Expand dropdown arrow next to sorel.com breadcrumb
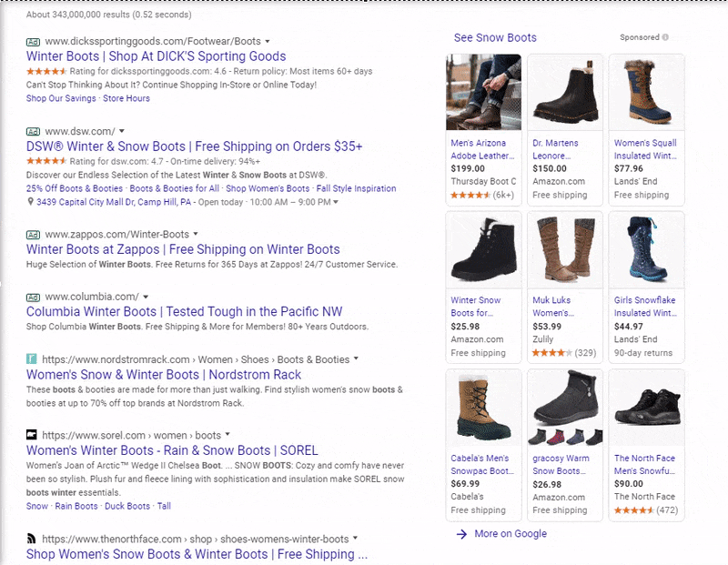The height and width of the screenshot is (565, 728). [227, 435]
